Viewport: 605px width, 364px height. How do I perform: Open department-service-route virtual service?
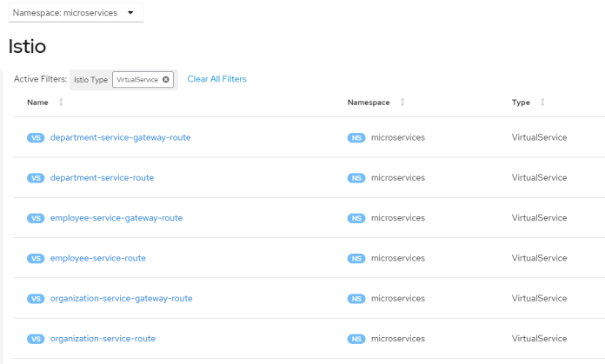[102, 178]
